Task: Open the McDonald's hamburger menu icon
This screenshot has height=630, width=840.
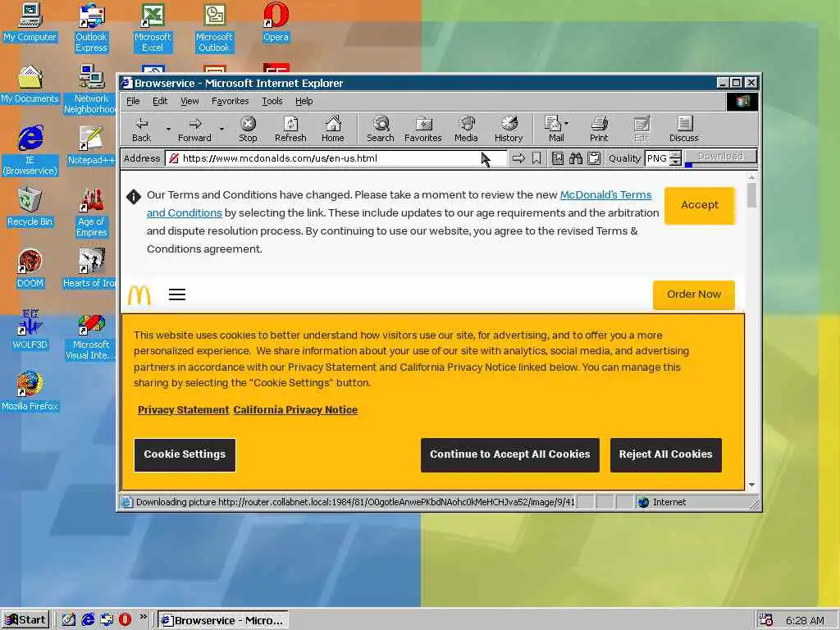Action: pos(177,294)
